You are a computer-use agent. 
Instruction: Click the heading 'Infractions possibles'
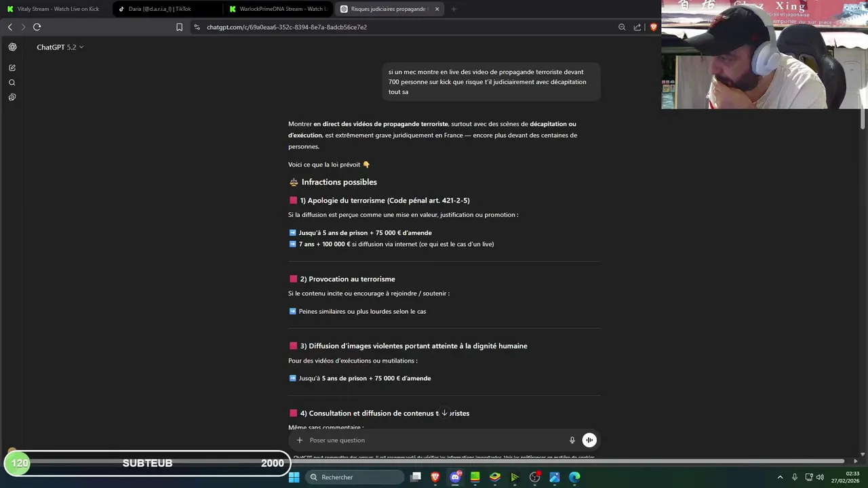pos(339,182)
